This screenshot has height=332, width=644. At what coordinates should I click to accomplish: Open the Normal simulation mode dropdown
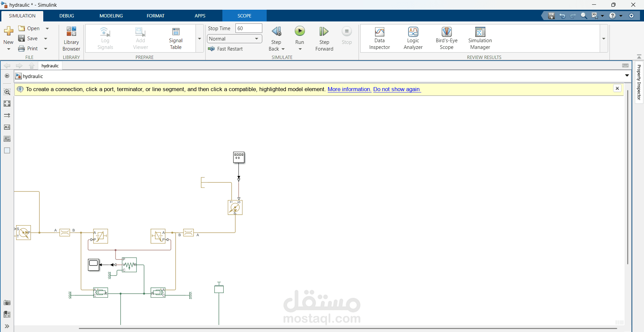(x=234, y=39)
